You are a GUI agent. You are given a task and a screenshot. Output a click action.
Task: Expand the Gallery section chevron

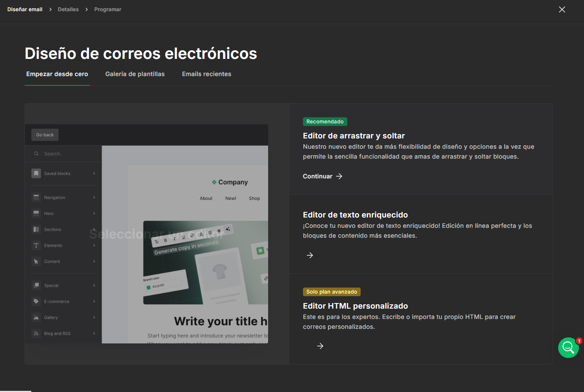(x=94, y=317)
